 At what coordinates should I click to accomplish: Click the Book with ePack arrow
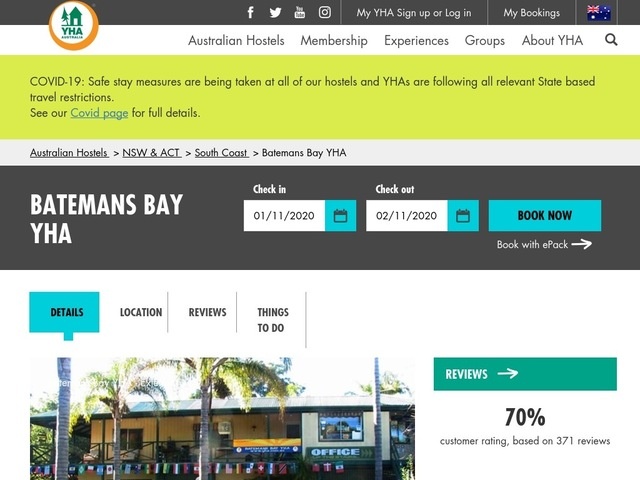tap(582, 244)
